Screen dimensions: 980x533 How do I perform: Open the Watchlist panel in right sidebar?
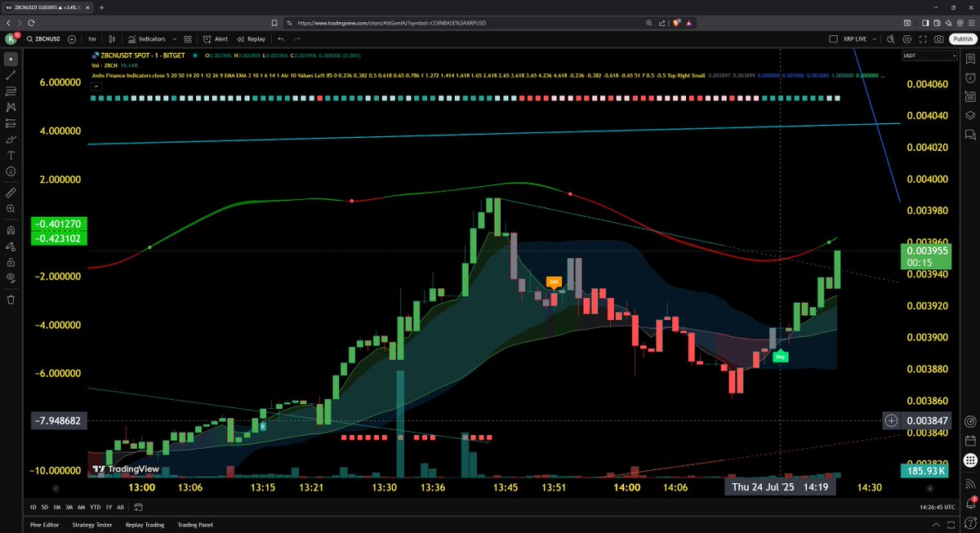click(x=972, y=60)
